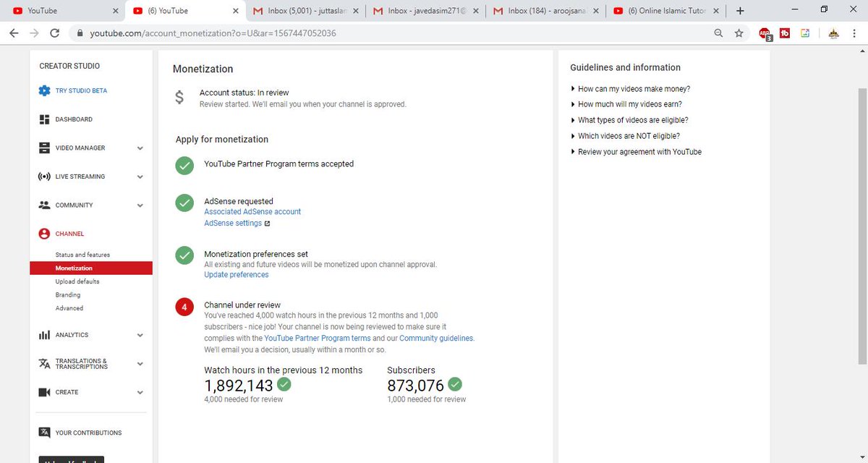This screenshot has height=463, width=868.
Task: Bookmark this page with star icon
Action: click(739, 33)
